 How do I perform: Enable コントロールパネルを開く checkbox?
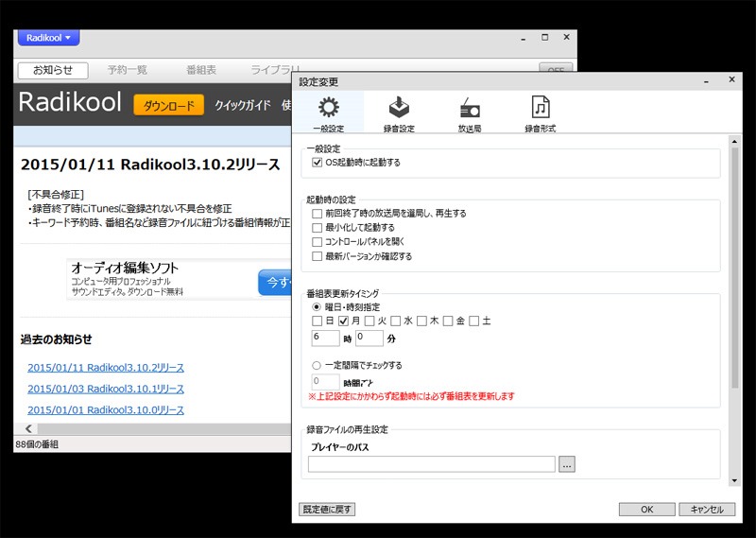[x=317, y=242]
